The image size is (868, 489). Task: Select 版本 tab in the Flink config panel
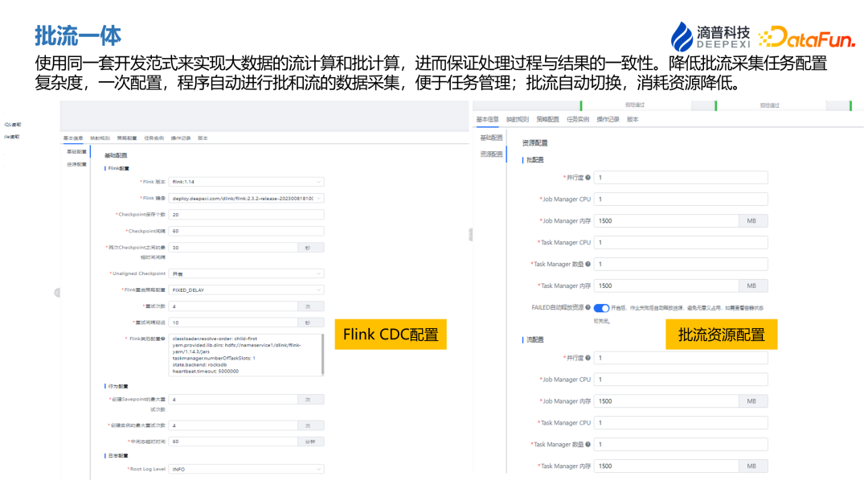203,138
